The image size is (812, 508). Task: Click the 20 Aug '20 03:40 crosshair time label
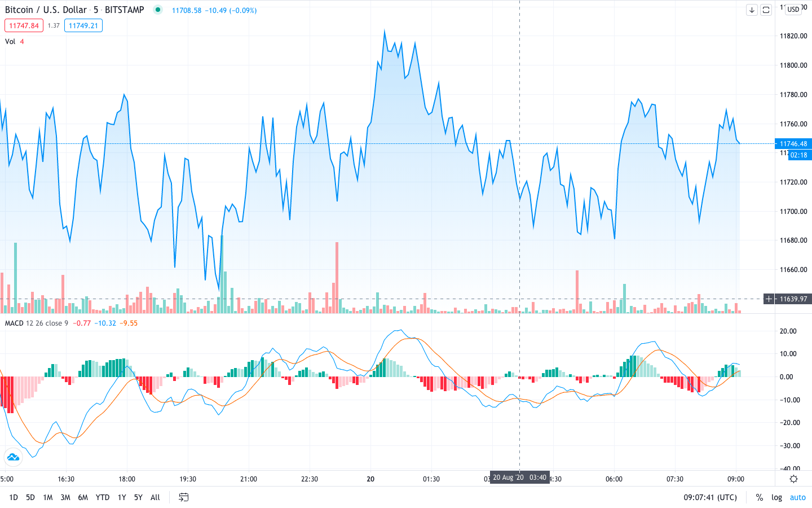[x=519, y=478]
